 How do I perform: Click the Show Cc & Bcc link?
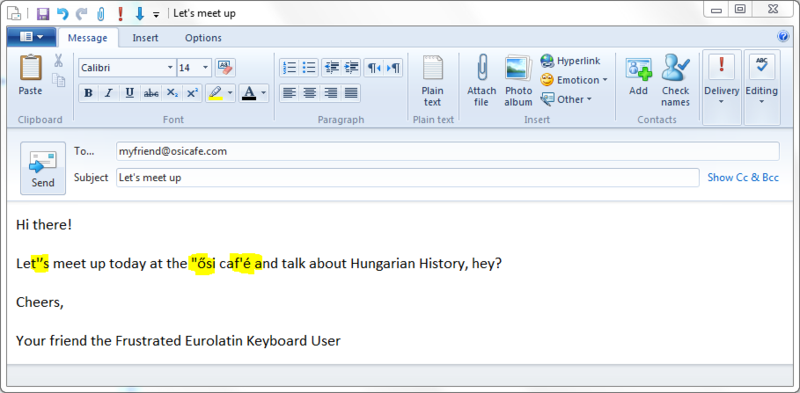[x=743, y=178]
